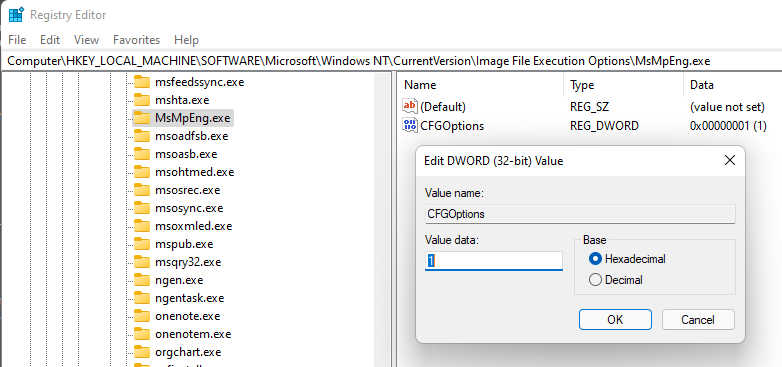Select the msqry32.exe folder icon
The image size is (782, 367).
[x=142, y=262]
